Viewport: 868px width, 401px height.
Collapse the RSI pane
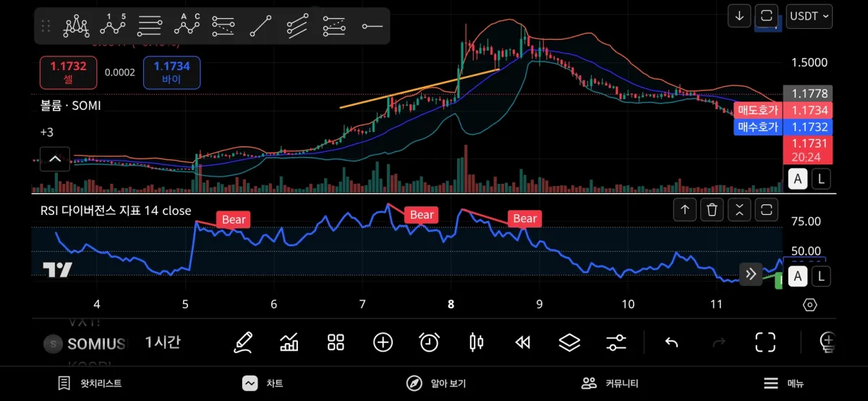739,210
